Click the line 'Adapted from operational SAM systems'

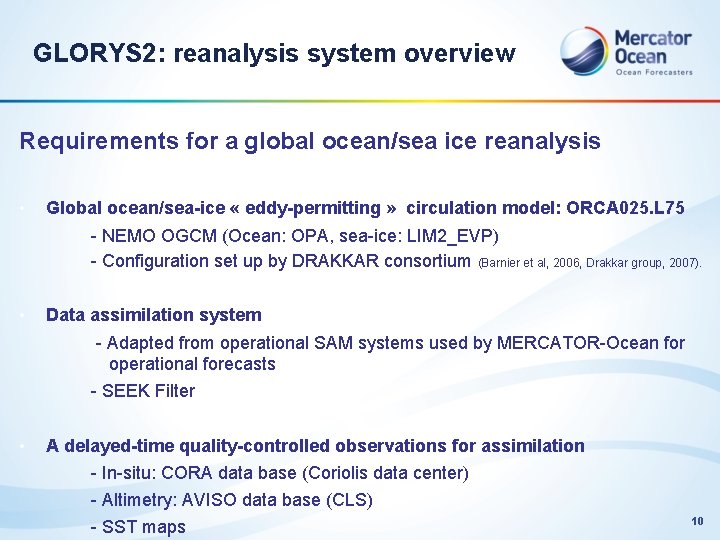[390, 343]
